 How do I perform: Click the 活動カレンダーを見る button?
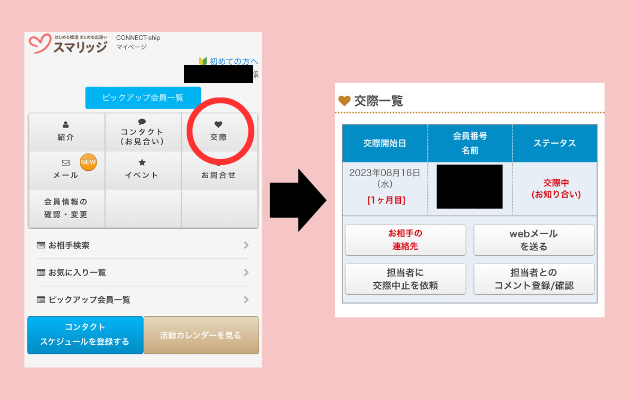click(x=201, y=335)
